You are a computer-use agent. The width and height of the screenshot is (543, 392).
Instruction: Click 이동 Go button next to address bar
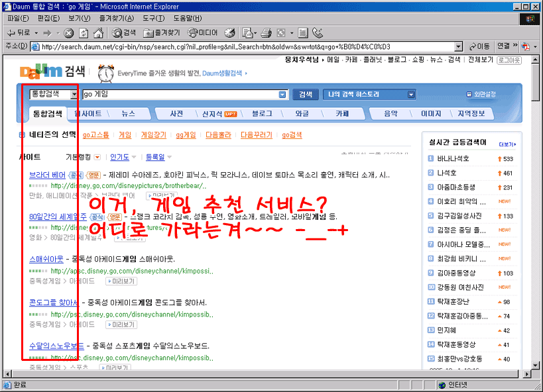coord(479,46)
